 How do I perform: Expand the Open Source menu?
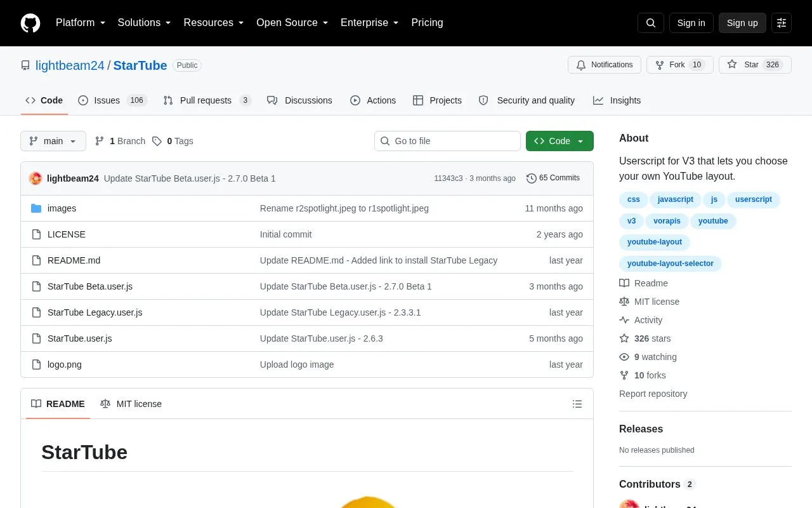292,23
